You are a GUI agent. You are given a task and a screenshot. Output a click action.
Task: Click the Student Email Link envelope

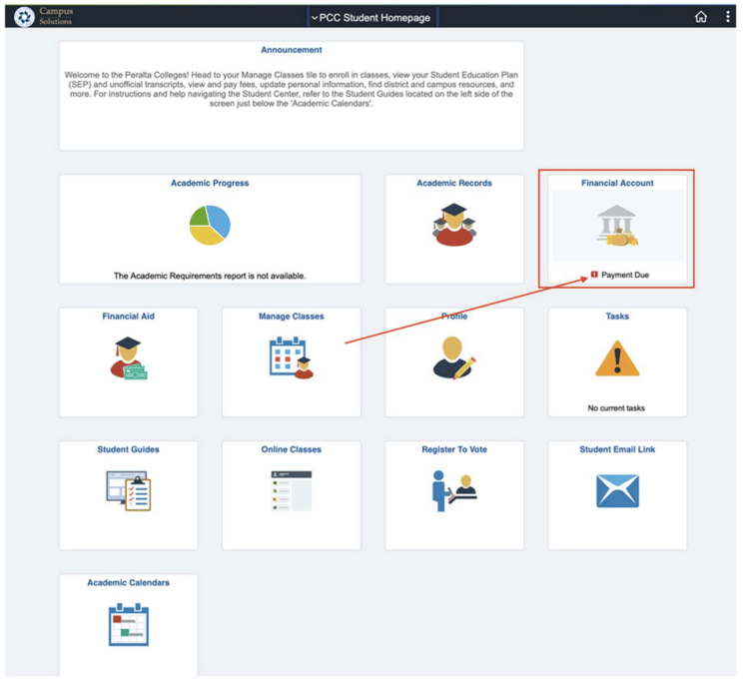click(x=617, y=491)
